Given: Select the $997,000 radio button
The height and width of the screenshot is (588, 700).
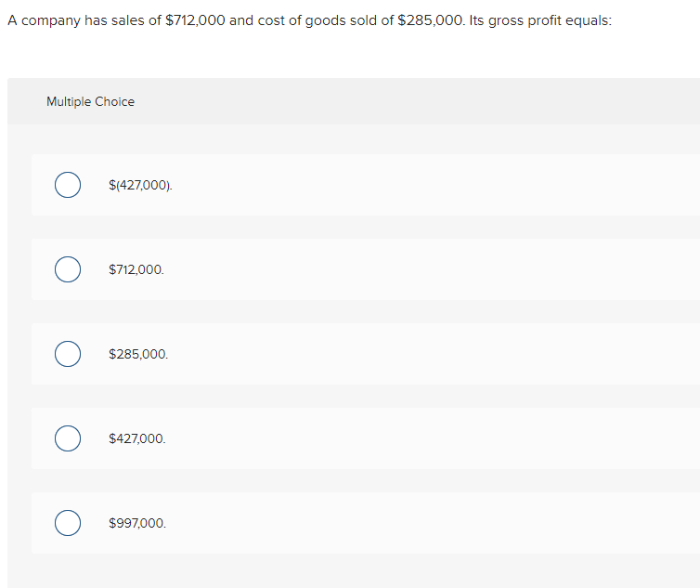Looking at the screenshot, I should 67,523.
